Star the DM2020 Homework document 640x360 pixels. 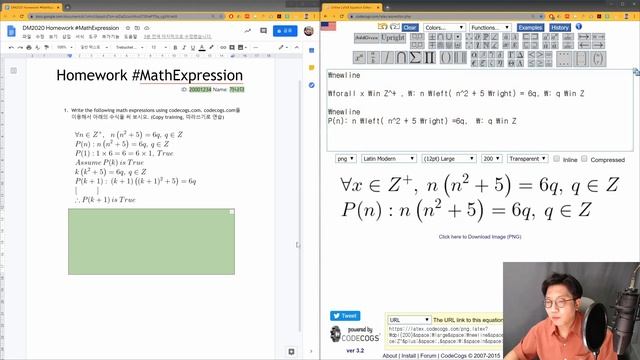128,28
